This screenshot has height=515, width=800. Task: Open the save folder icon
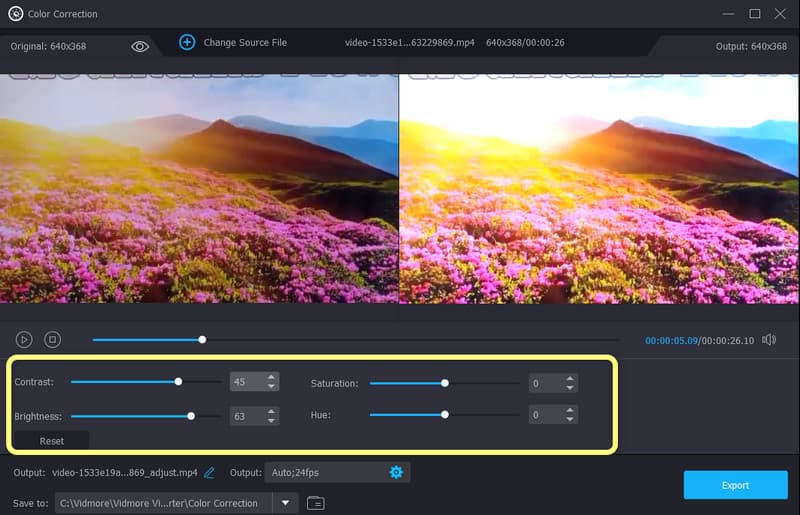point(315,503)
